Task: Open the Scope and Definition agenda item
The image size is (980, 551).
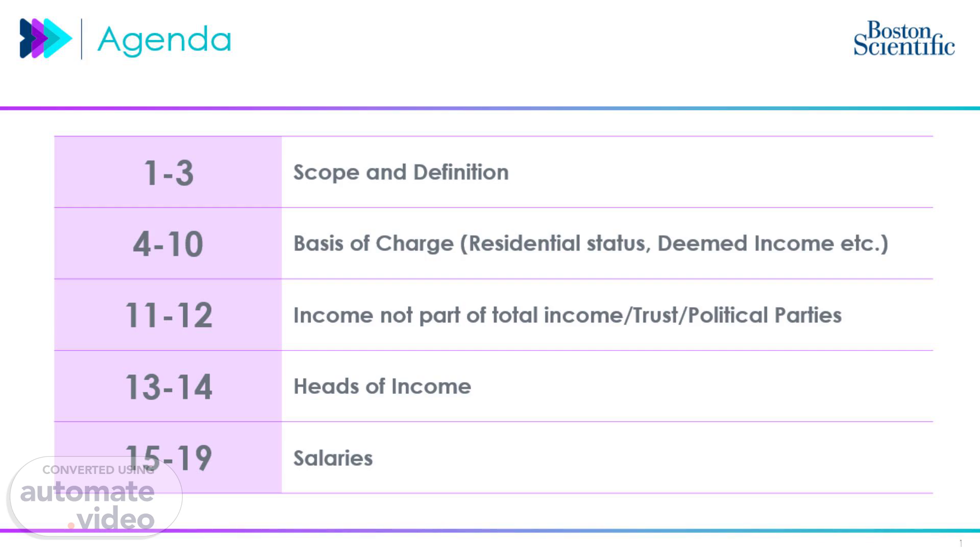Action: [401, 172]
